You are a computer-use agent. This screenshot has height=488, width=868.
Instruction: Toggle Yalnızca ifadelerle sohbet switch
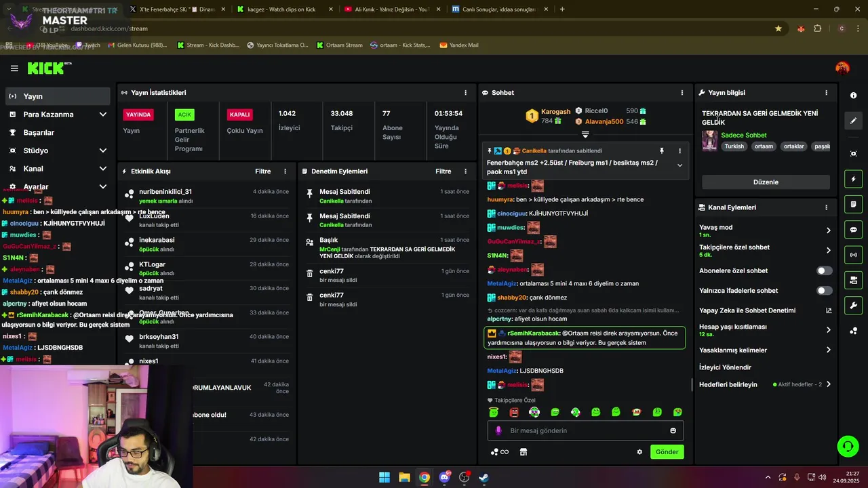824,291
